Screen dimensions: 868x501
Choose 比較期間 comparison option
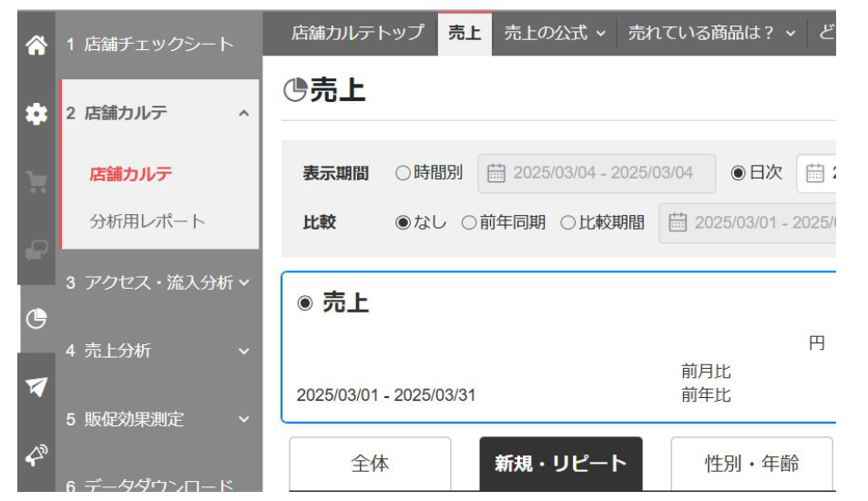[567, 223]
